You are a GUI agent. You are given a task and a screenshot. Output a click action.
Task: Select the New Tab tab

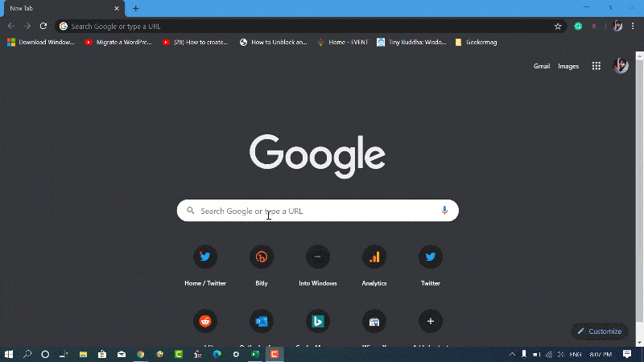64,9
